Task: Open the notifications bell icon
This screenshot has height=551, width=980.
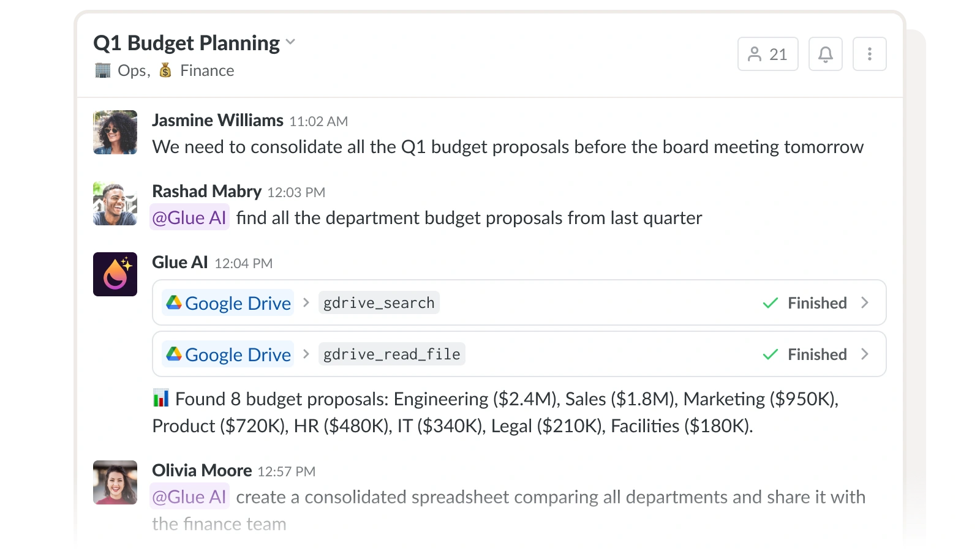Action: coord(825,54)
